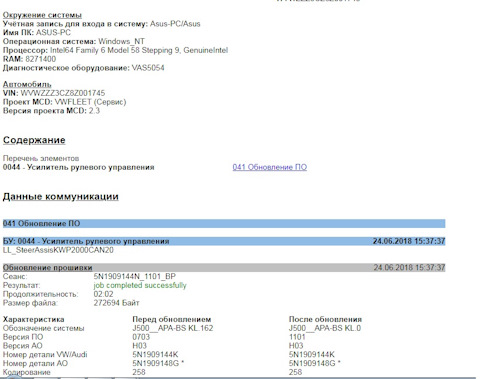The width and height of the screenshot is (480, 379).
Task: Click the 'Перед обновлением' column header
Action: 172,319
